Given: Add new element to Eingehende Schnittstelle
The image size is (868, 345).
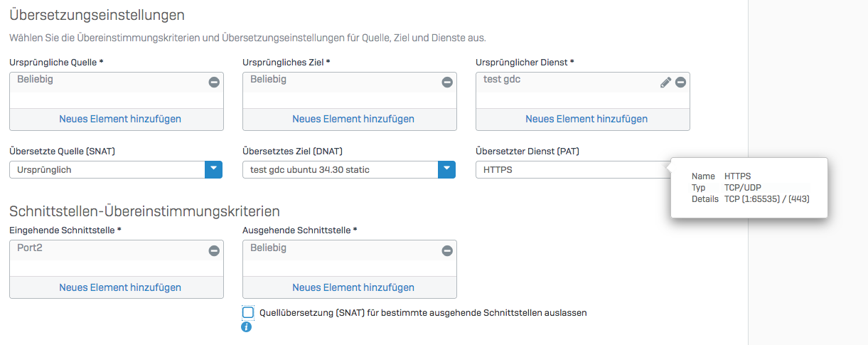Looking at the screenshot, I should coord(120,287).
